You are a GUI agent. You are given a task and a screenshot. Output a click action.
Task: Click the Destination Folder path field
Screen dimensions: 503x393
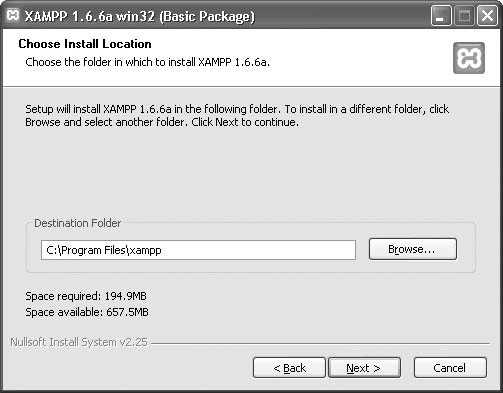(x=198, y=250)
